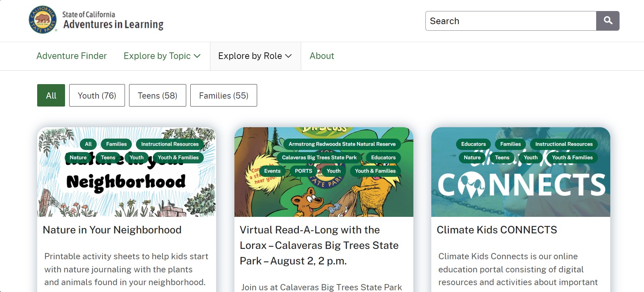Filter by Youth (76)
Screen dimensions: 644x292
(97, 95)
